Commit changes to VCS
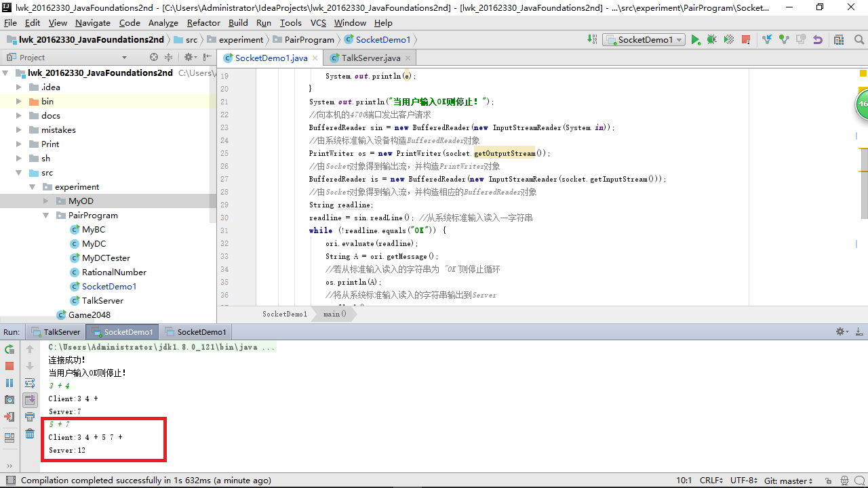Image resolution: width=868 pixels, height=488 pixels. tap(784, 40)
